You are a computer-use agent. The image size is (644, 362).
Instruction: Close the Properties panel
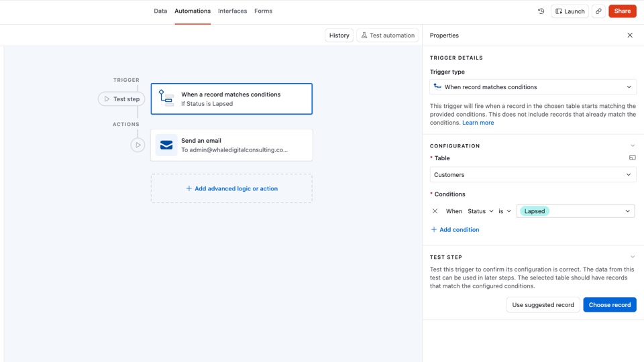tap(630, 36)
